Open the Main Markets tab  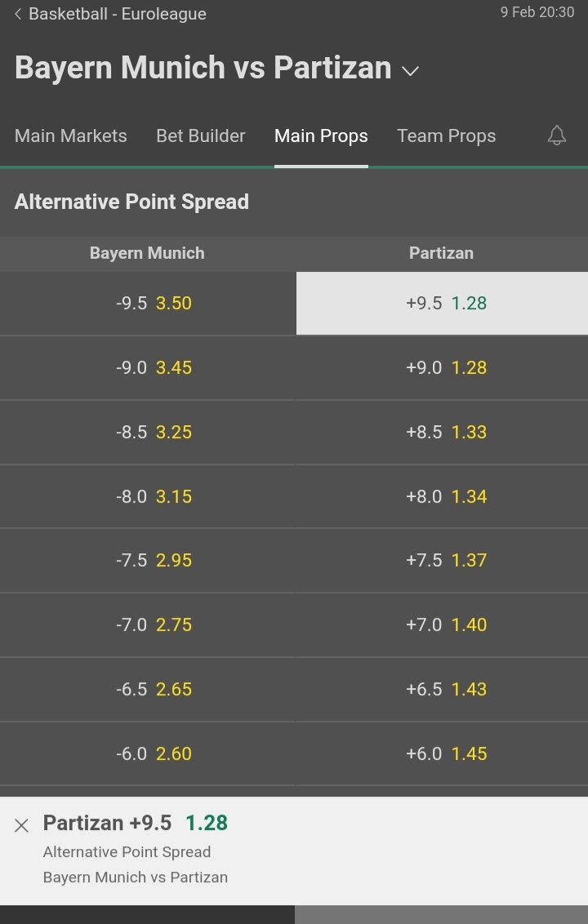click(71, 136)
